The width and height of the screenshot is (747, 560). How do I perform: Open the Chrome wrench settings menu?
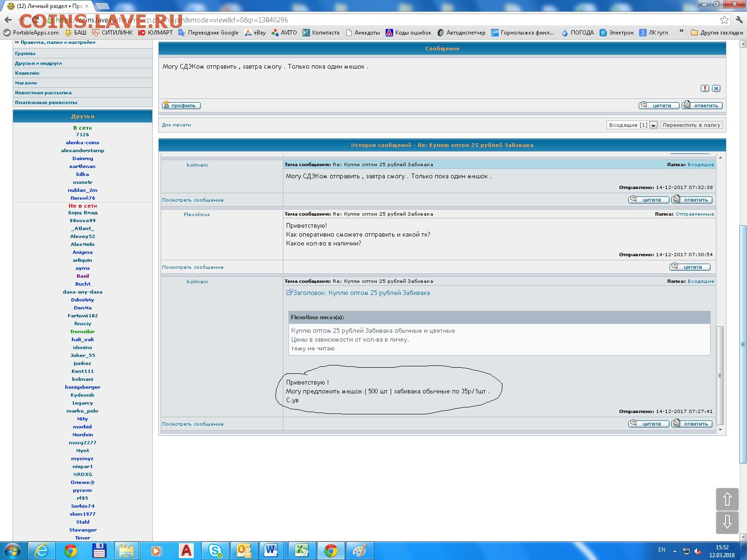coord(739,20)
